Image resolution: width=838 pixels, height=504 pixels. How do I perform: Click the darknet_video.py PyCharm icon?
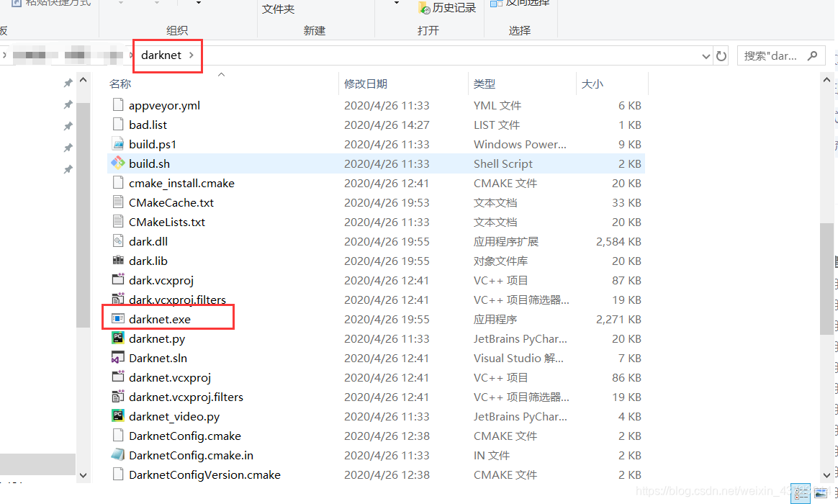click(x=118, y=416)
